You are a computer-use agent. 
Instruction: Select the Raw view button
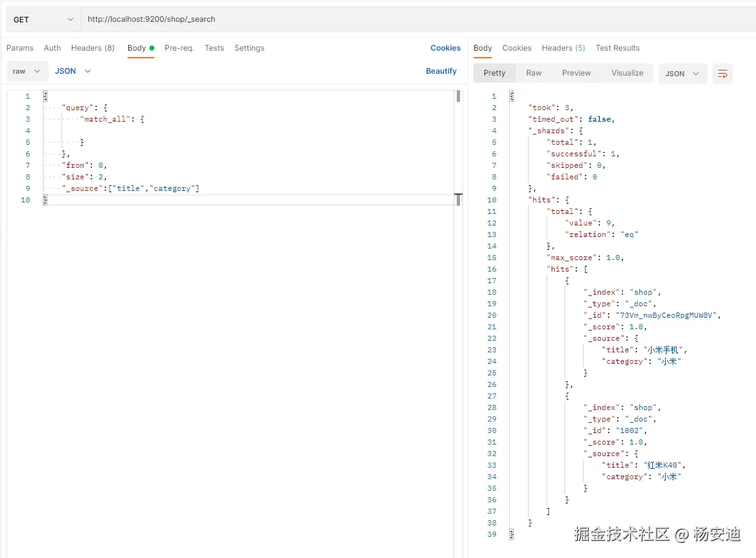point(533,73)
